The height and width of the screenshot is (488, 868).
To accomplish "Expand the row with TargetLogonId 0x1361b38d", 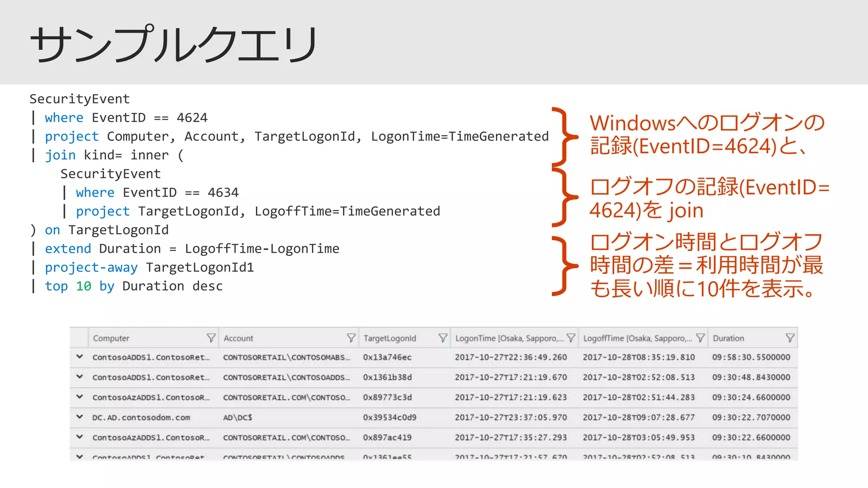I will [79, 377].
